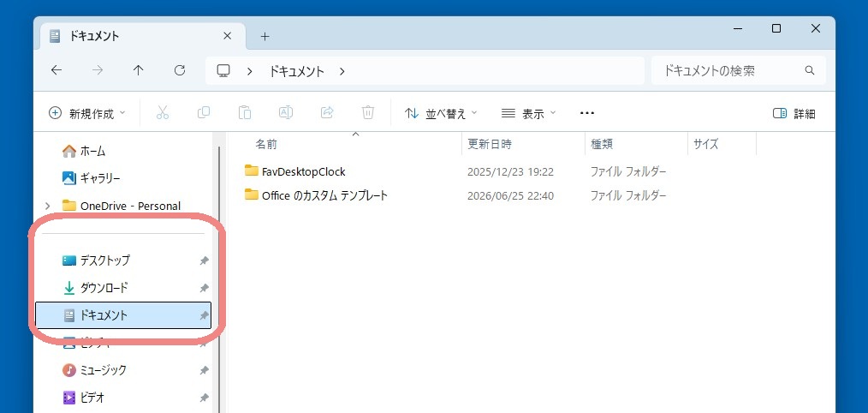Sort by 種類 column header
Viewport: 868px width, 413px height.
click(x=602, y=144)
